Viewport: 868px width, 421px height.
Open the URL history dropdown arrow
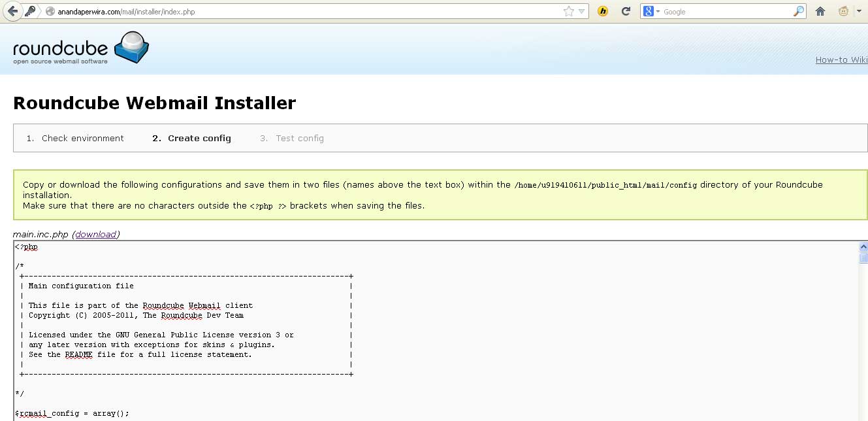581,11
